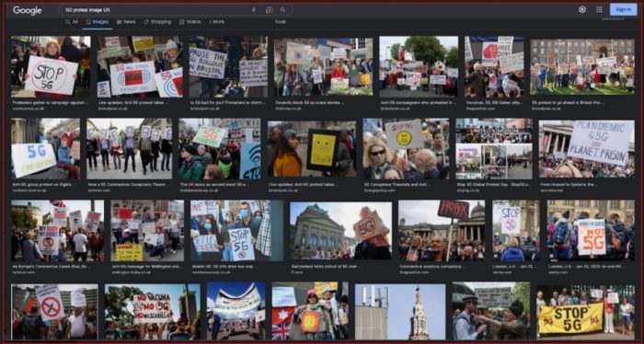Open the Videos tab
Screen dimensions: 644x344
coord(190,22)
